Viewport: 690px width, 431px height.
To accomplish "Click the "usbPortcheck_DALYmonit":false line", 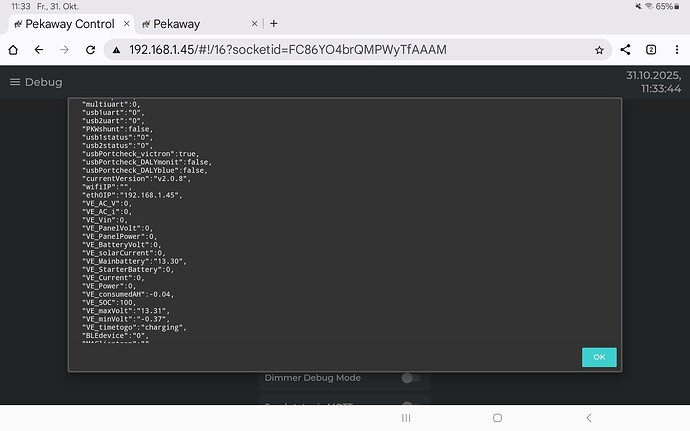I will [x=147, y=162].
